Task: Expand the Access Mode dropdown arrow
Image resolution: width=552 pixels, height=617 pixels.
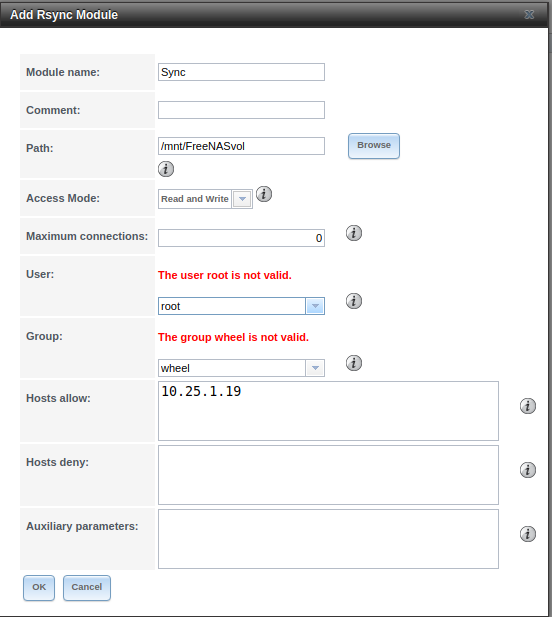Action: [x=242, y=199]
